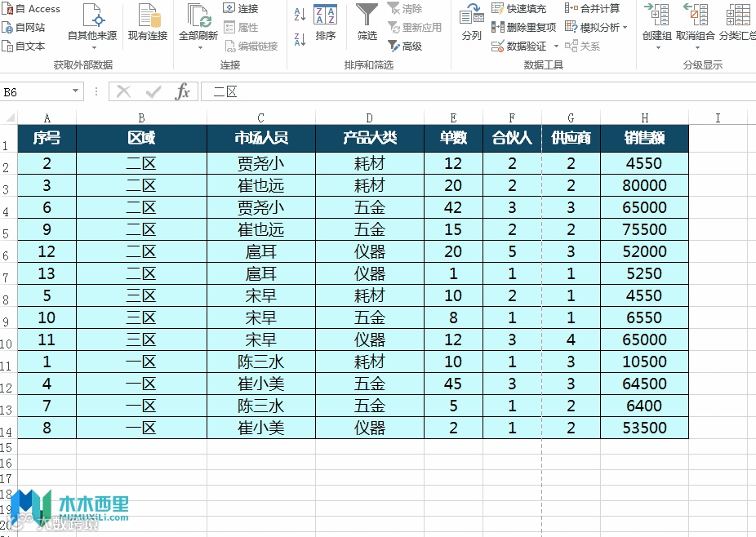Viewport: 756px width, 537px height.
Task: Open 现有连接 existing connections
Action: pos(148,22)
